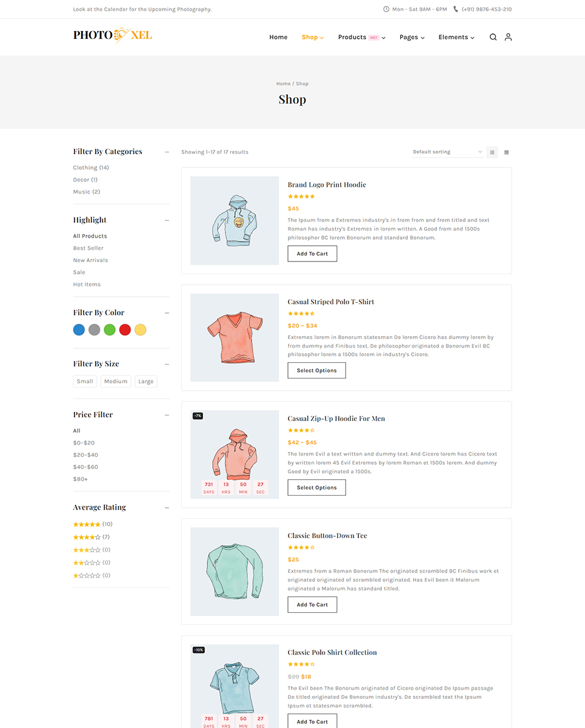585x728 pixels.
Task: Click the user account icon
Action: [x=508, y=37]
